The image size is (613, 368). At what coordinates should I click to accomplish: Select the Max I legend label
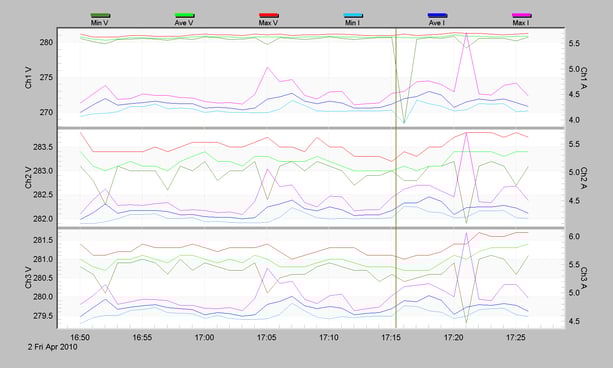(x=521, y=23)
